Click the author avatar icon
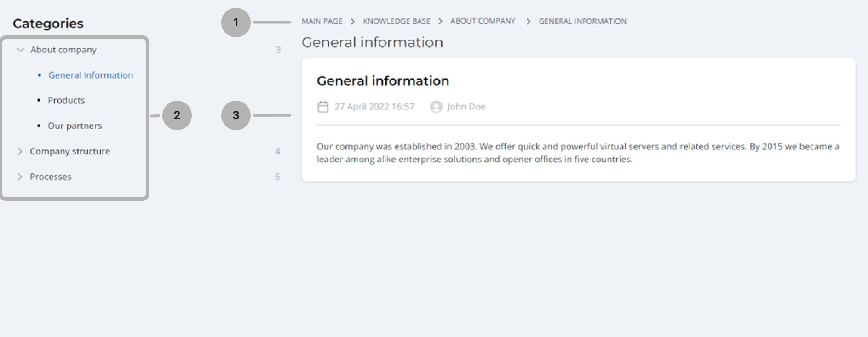 coord(436,107)
